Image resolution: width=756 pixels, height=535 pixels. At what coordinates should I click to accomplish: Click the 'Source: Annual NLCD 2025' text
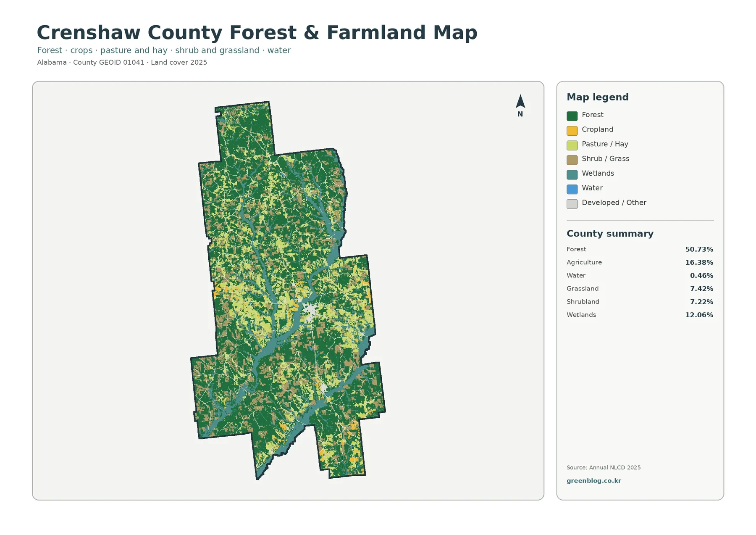pyautogui.click(x=604, y=467)
